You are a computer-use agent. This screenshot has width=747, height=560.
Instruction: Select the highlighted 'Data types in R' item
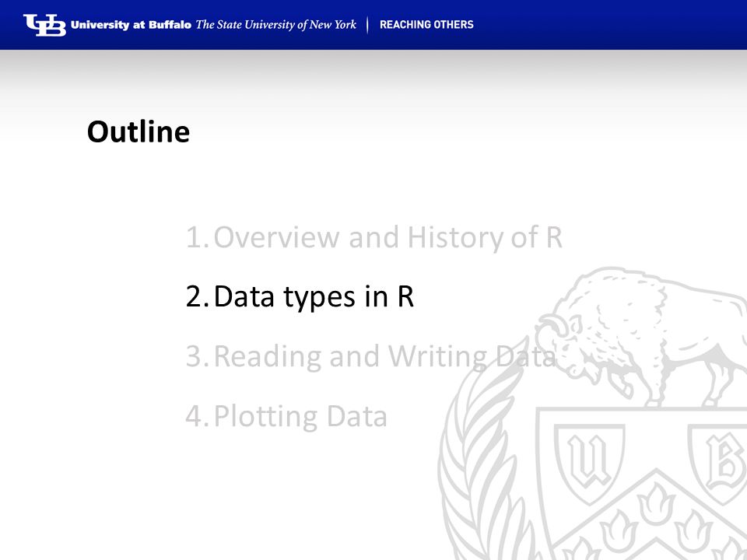click(x=314, y=296)
